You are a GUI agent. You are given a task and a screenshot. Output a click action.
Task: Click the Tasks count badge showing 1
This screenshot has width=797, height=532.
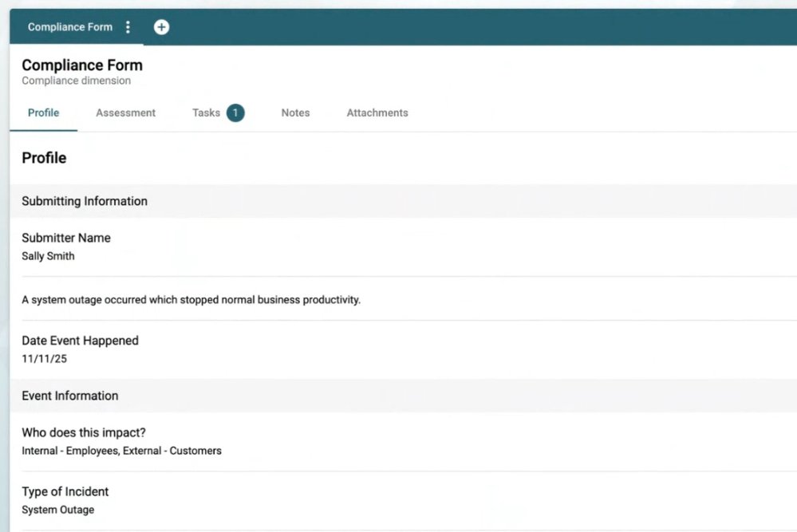point(235,113)
